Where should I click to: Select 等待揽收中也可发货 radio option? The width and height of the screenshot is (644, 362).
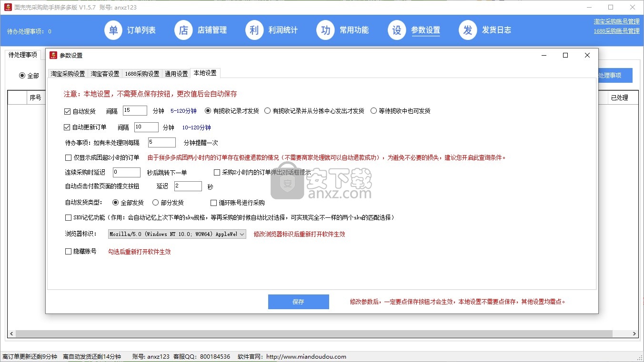point(373,111)
